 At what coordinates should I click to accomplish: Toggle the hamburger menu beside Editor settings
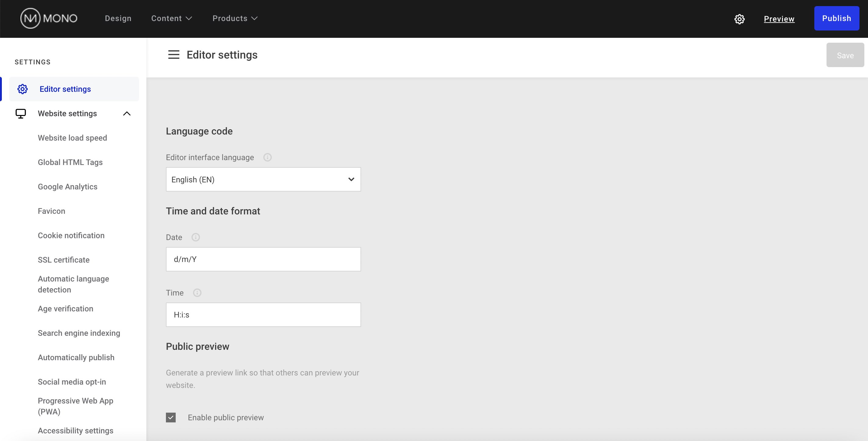click(174, 55)
